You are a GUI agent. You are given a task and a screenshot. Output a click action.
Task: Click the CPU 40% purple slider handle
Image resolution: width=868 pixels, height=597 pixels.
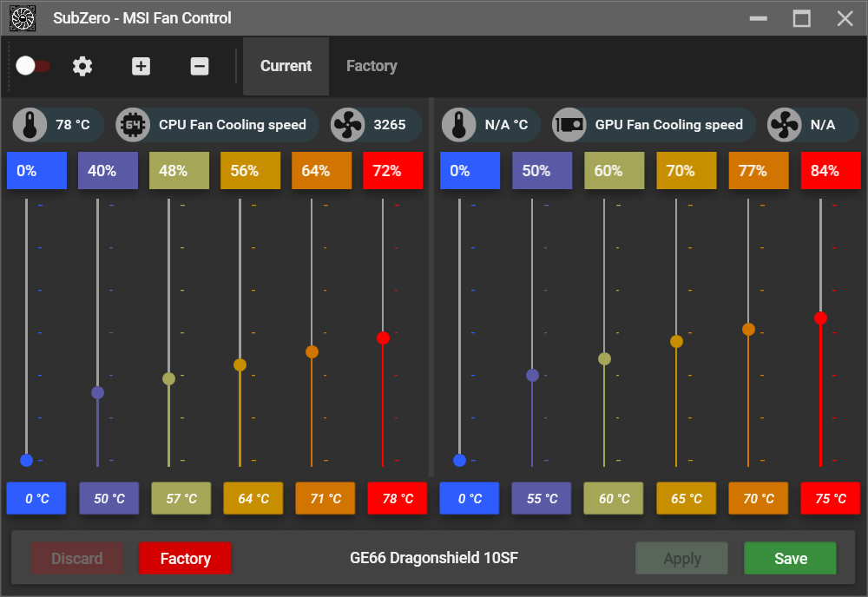click(x=97, y=393)
